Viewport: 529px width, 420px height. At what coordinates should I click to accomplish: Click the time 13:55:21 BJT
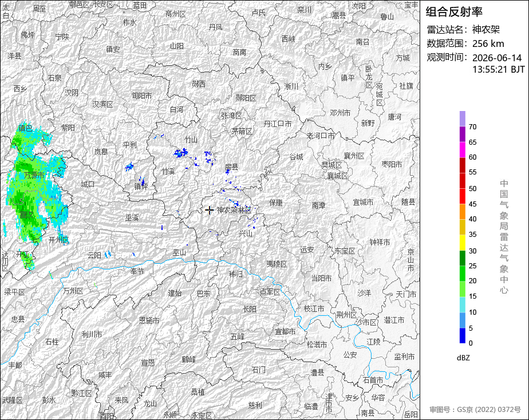(498, 69)
